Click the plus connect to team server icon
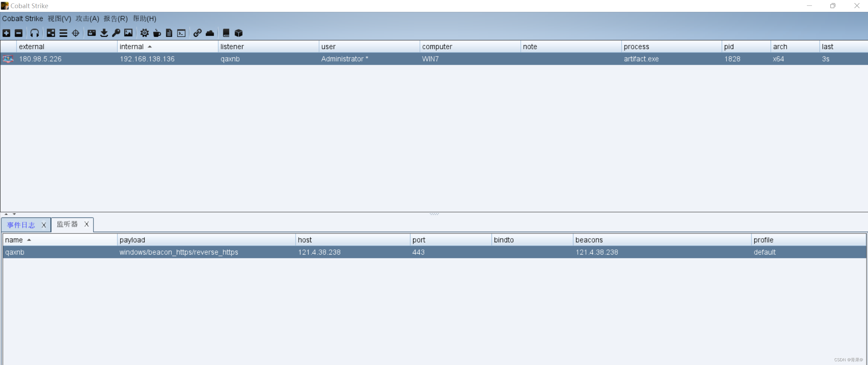This screenshot has width=868, height=365. (6, 33)
